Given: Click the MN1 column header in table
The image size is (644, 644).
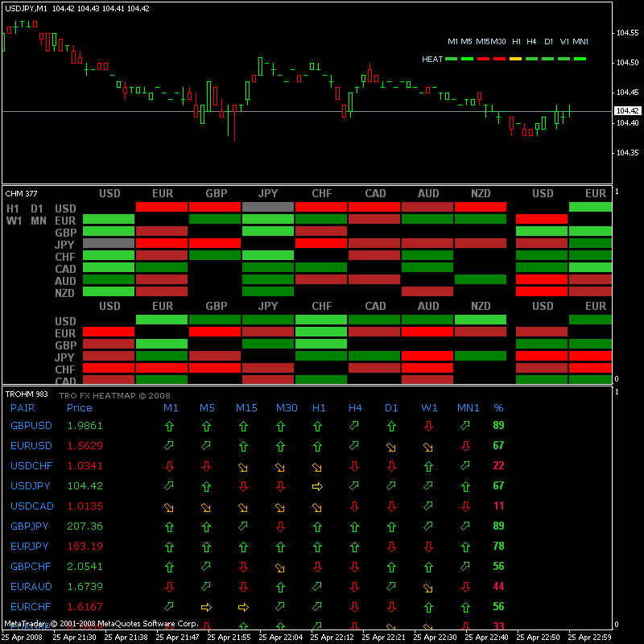Looking at the screenshot, I should pyautogui.click(x=469, y=408).
